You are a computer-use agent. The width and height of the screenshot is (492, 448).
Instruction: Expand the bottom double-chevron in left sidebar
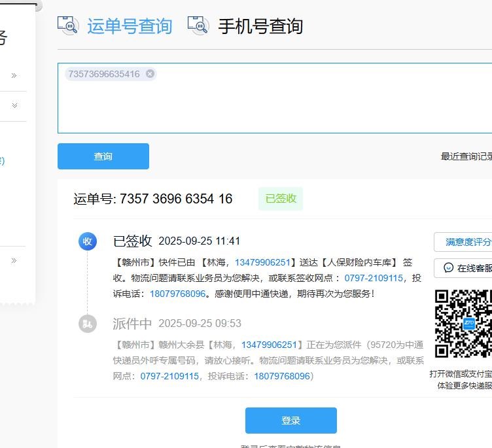pos(14,261)
